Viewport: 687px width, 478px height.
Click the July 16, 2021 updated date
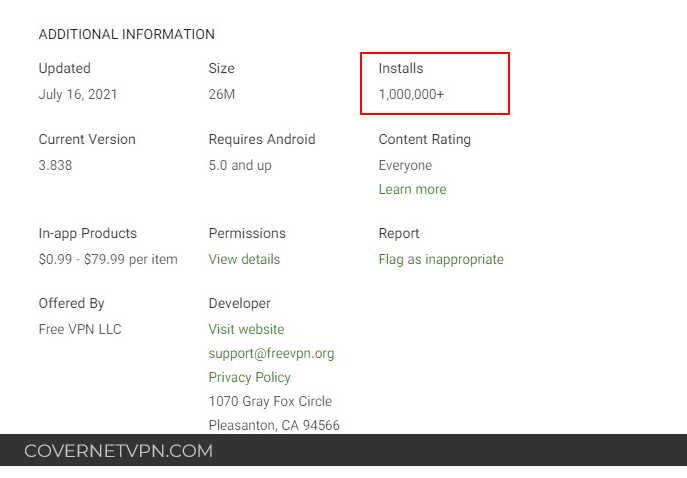(x=78, y=94)
